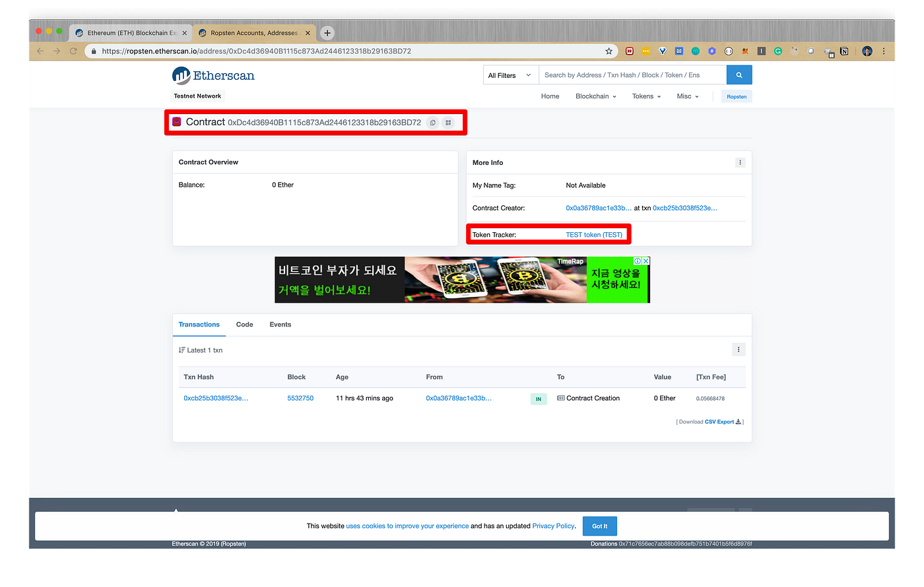Go to the Home nav item
The height and width of the screenshot is (587, 924).
coord(550,96)
